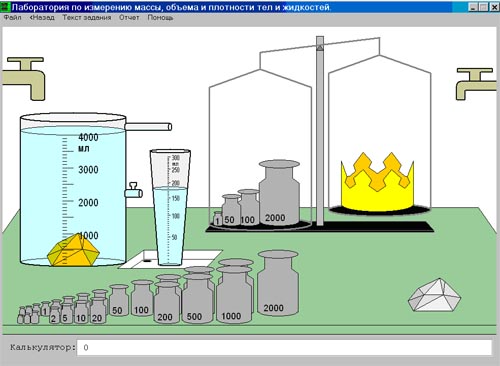
Task: Pick the 2 weight on the table
Action: pos(54,315)
